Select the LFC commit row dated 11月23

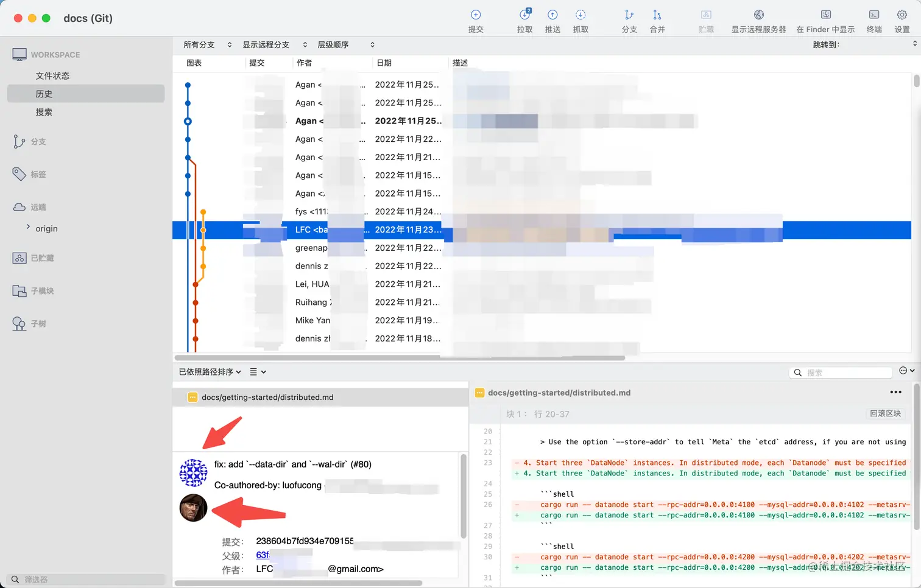click(542, 229)
